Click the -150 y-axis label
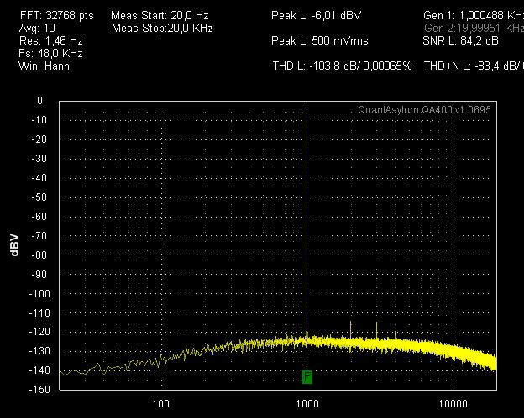Viewport: 524px width, 420px height. click(x=39, y=390)
